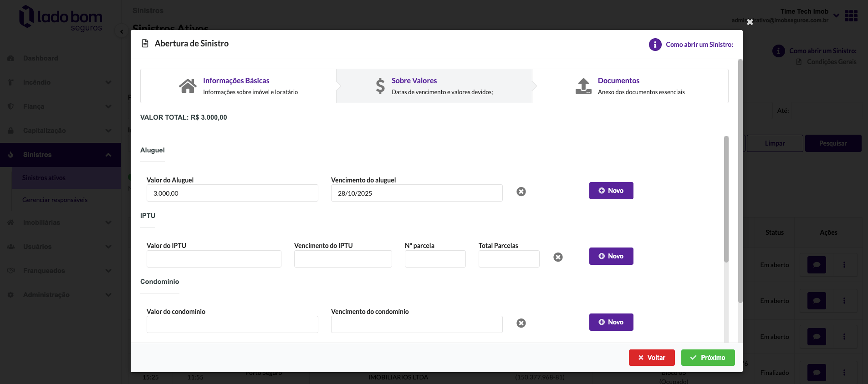Add a new IPTU entry with Novo
The width and height of the screenshot is (868, 384).
(611, 256)
